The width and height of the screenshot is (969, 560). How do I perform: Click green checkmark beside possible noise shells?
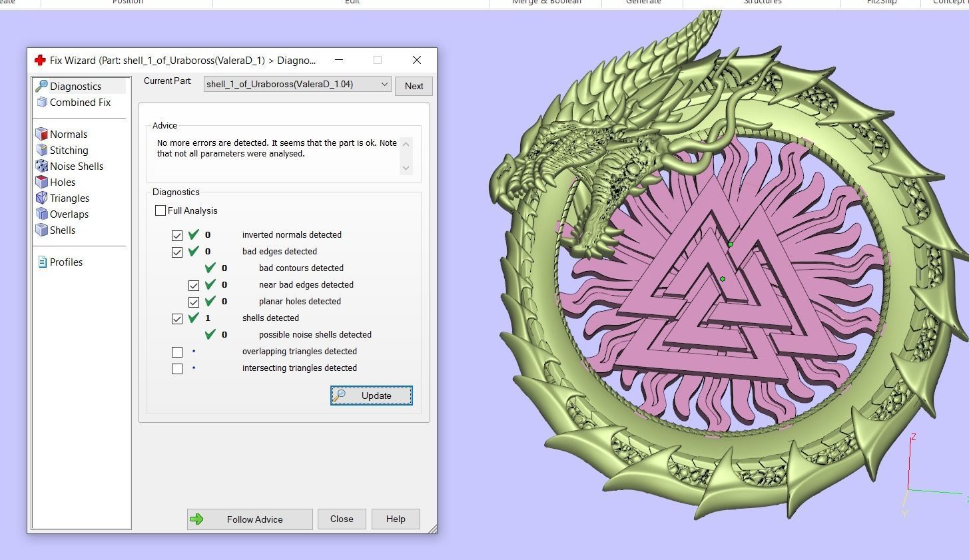[210, 334]
